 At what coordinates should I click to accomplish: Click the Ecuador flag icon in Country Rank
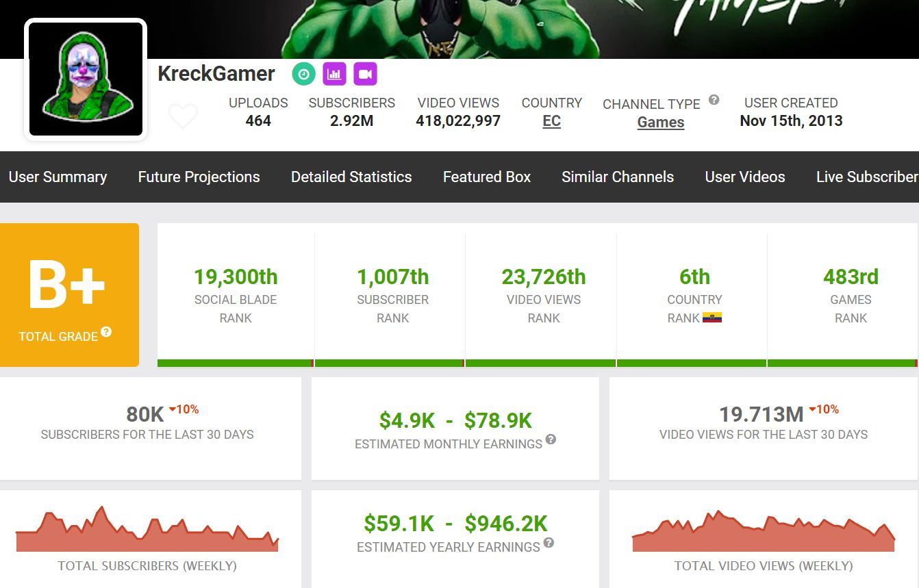click(712, 318)
